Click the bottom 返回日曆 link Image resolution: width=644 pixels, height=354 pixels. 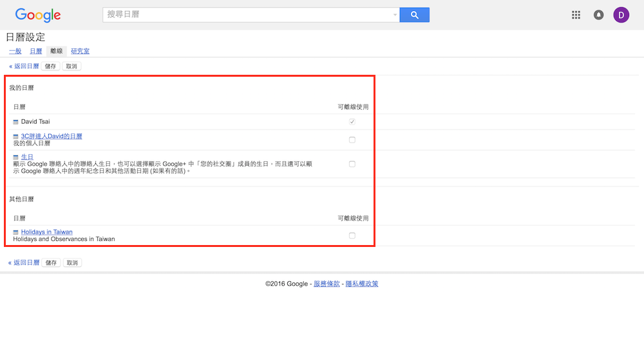coord(24,262)
